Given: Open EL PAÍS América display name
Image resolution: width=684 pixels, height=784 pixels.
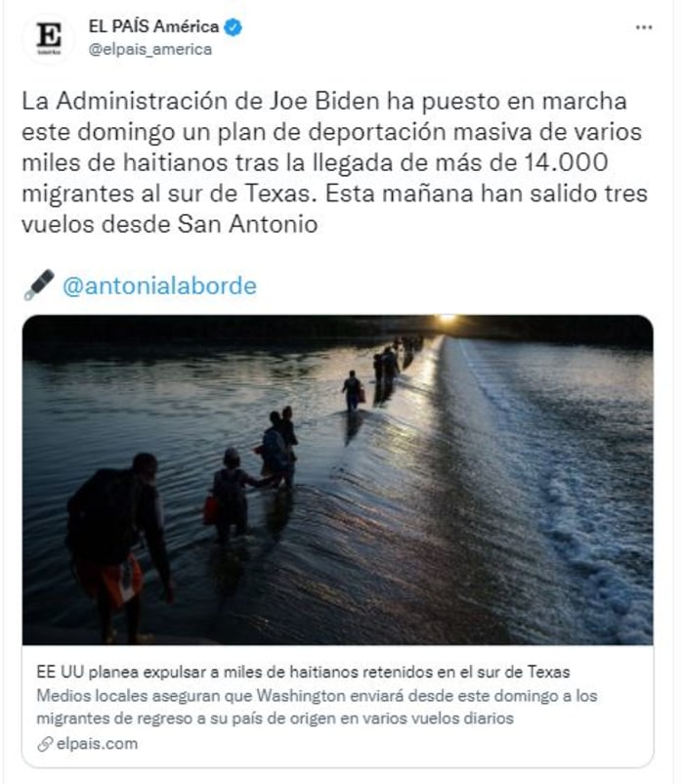Looking at the screenshot, I should 153,26.
